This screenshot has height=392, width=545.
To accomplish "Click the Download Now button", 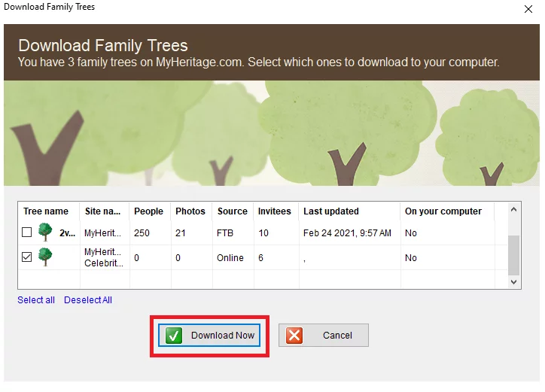I will (209, 336).
